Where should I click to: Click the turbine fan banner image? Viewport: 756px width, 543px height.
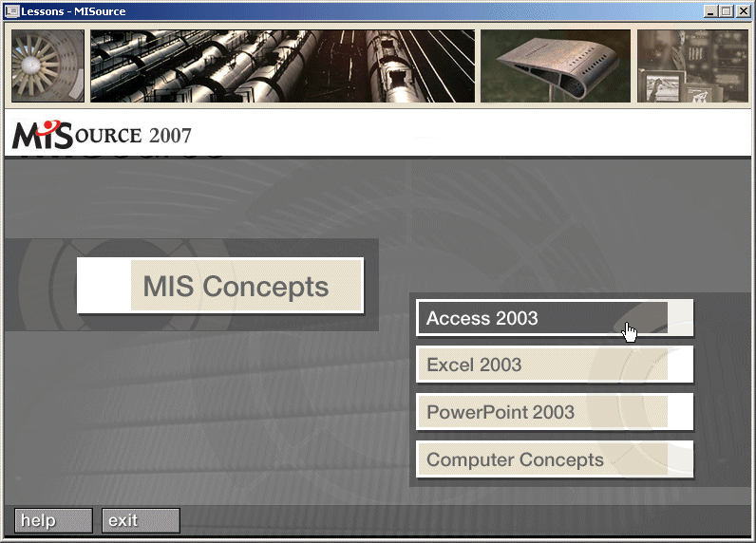(47, 66)
